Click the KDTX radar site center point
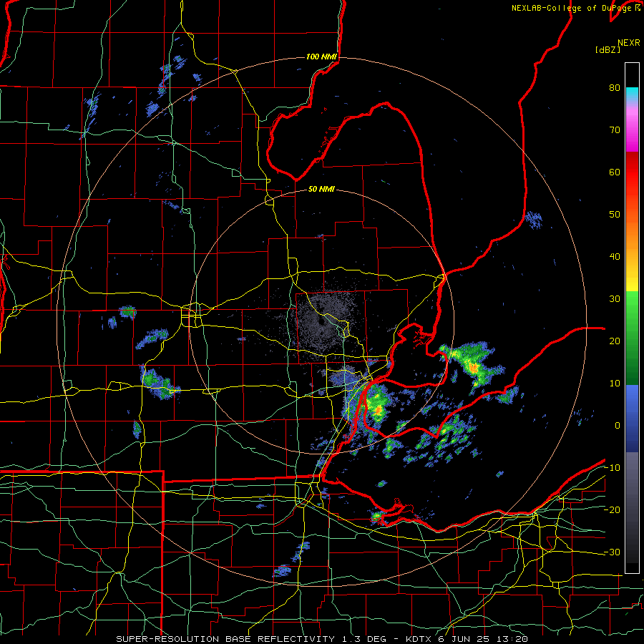The image size is (644, 644). point(321,321)
